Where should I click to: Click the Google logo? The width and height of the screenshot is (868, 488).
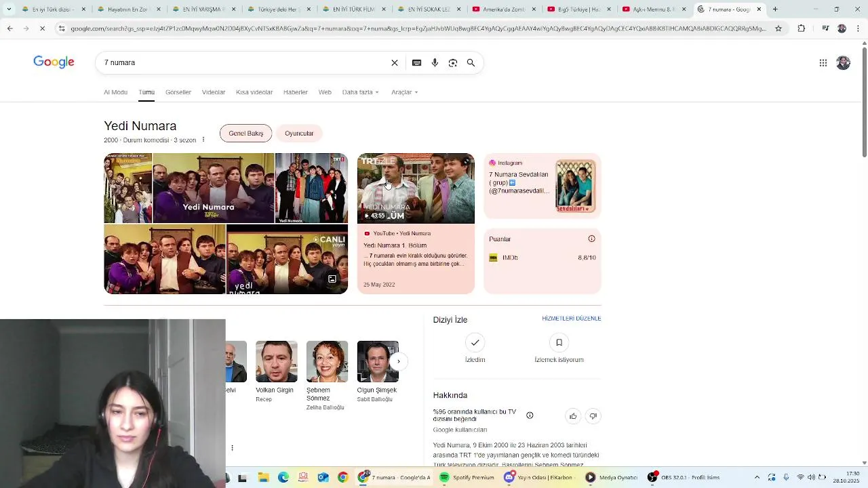tap(54, 62)
